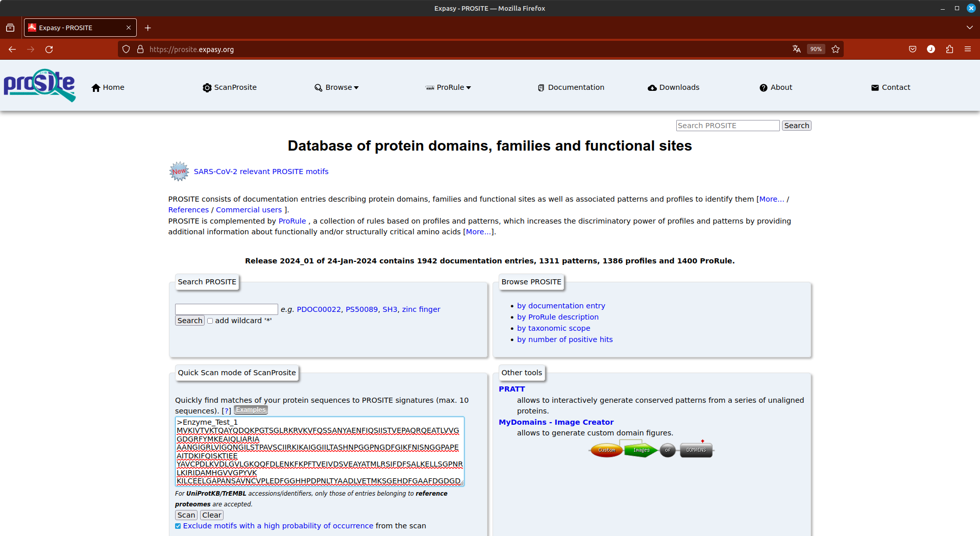Click the top Search PROSITE field

pos(728,126)
